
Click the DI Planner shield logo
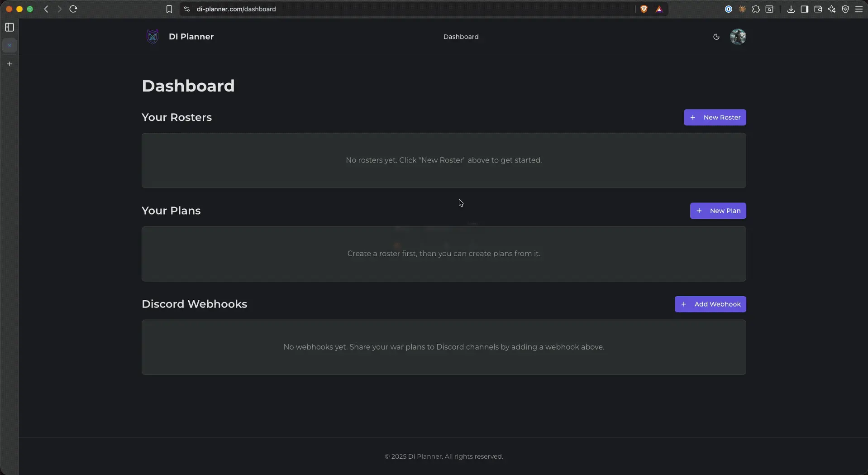153,37
